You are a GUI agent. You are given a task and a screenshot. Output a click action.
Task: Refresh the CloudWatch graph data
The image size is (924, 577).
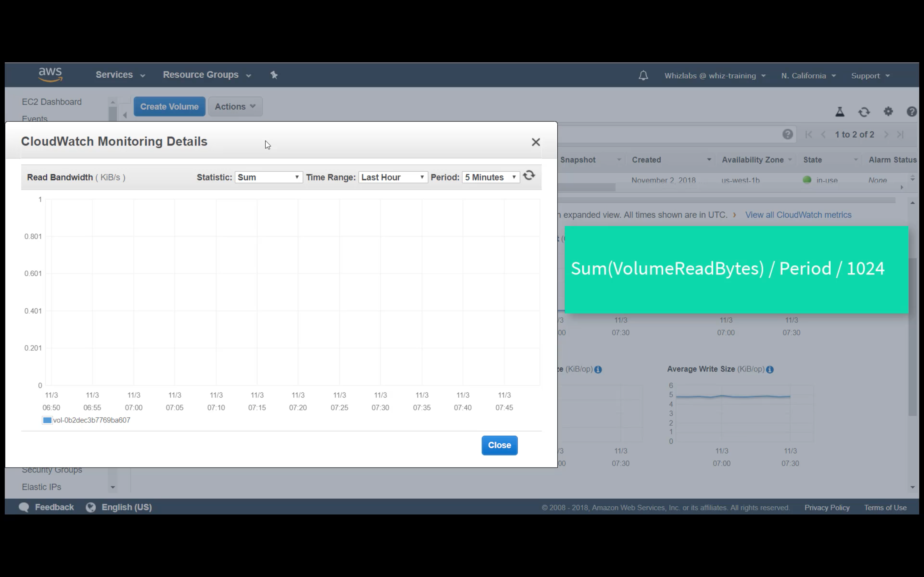pos(529,176)
